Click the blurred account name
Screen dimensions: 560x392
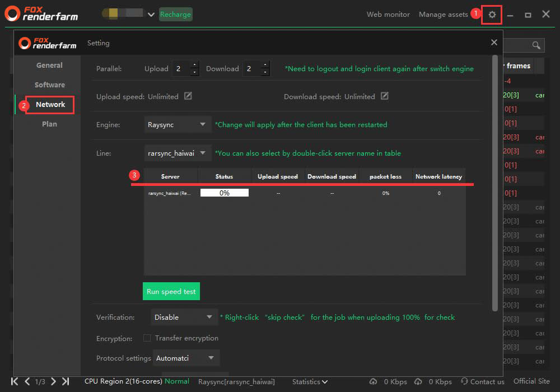[123, 13]
